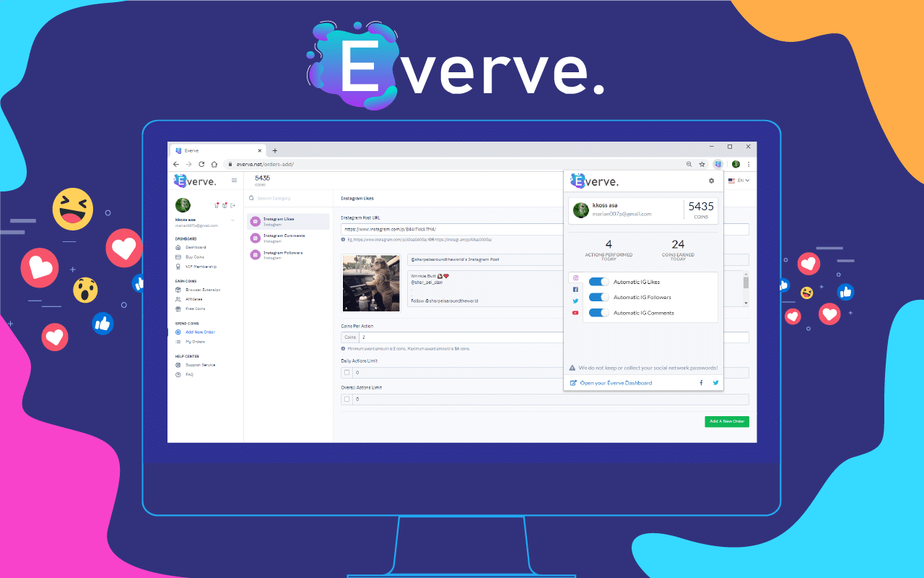Go to the browser home page
This screenshot has height=578, width=924.
(214, 164)
